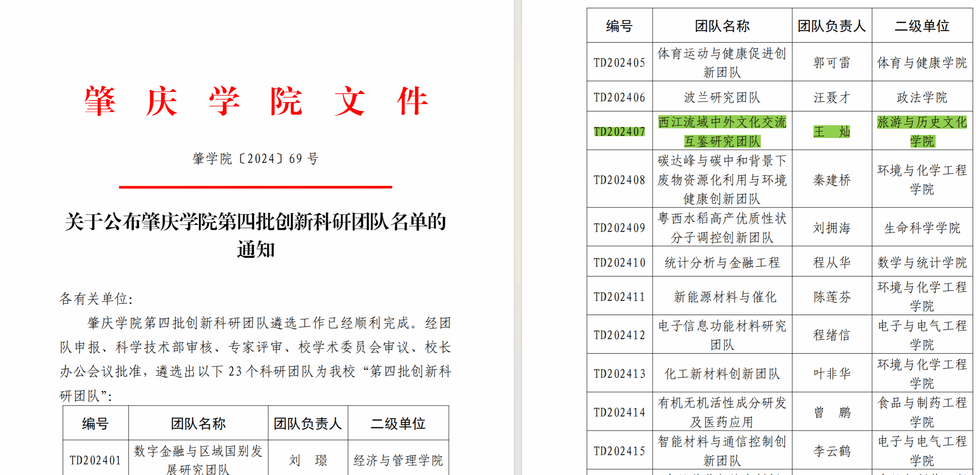Click the 生命科学学院 cell

tap(922, 228)
